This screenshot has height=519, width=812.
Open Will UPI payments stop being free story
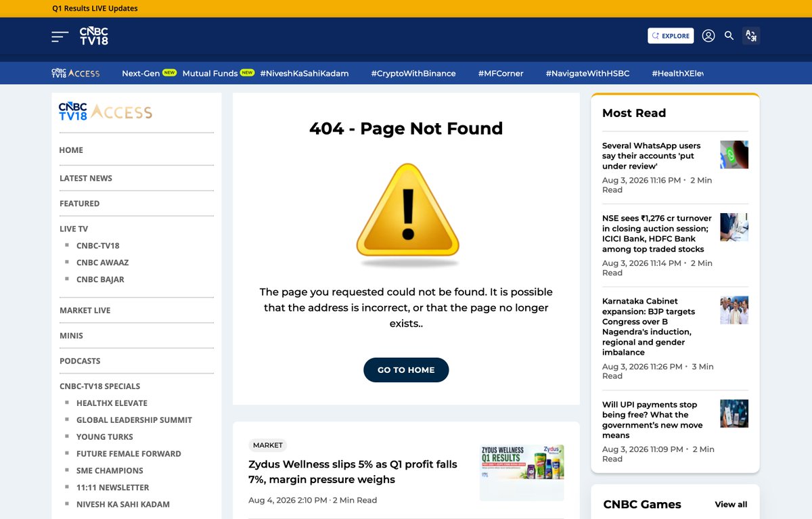(652, 420)
